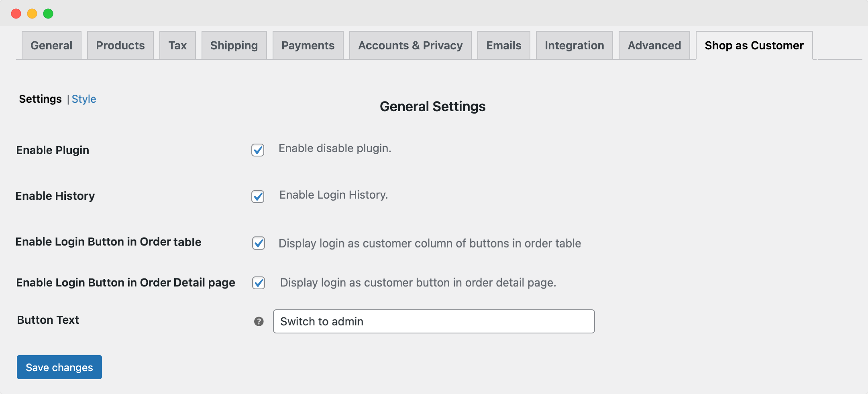The width and height of the screenshot is (868, 394).
Task: Open the Style sub-page link
Action: click(84, 99)
